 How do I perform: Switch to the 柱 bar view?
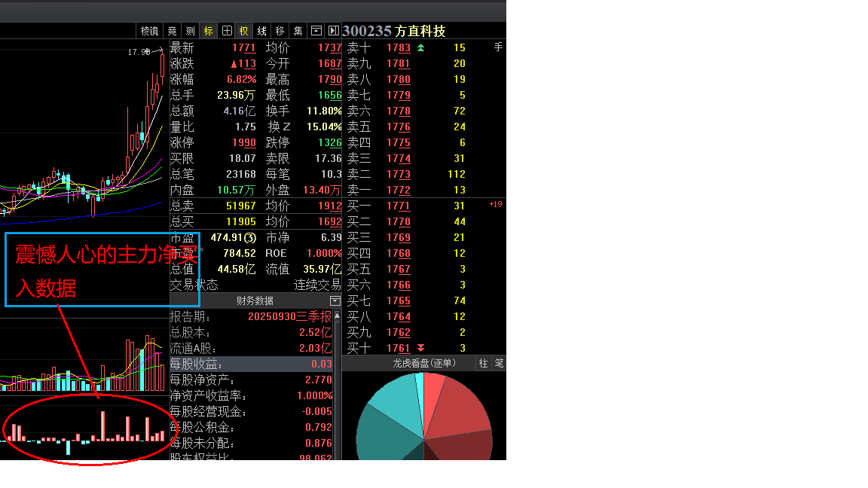pos(483,363)
